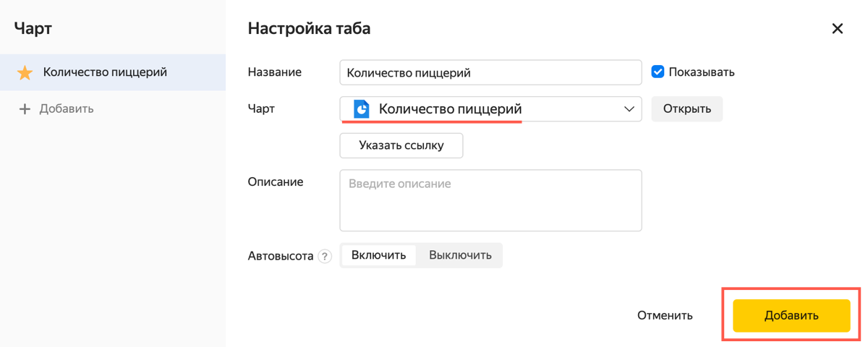Select Включить for auto height
Screen dimensions: 868x347
(379, 255)
